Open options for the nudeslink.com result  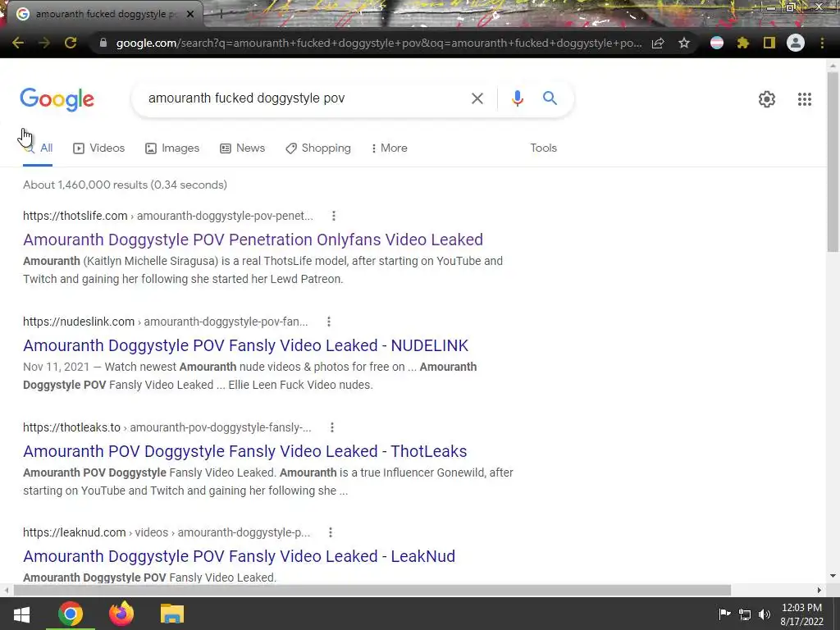point(329,322)
